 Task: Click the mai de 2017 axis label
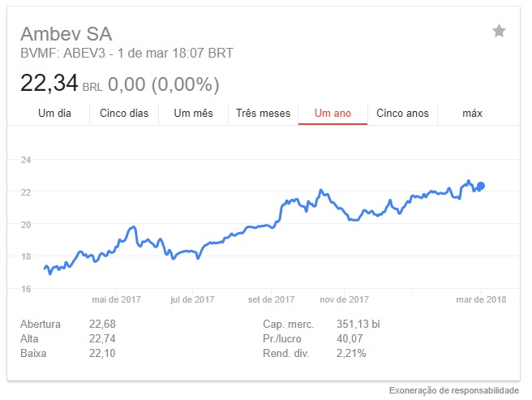point(117,299)
